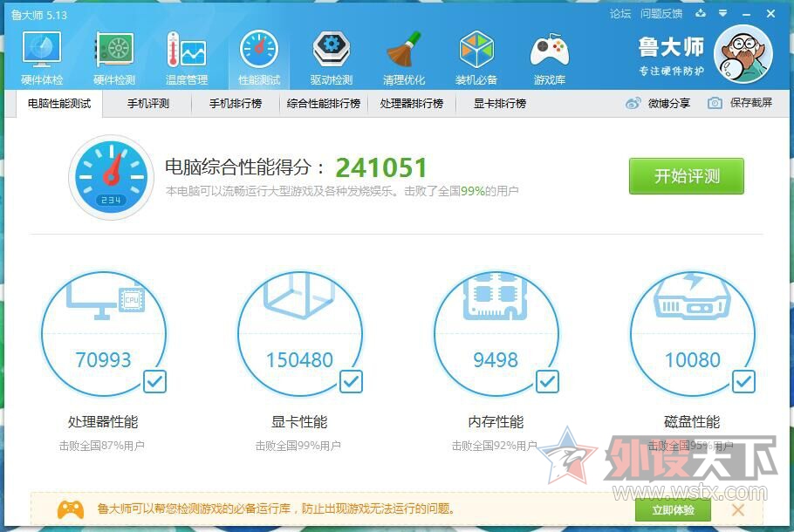Open the 装机必备 software cube icon
This screenshot has height=532, width=794.
click(476, 50)
